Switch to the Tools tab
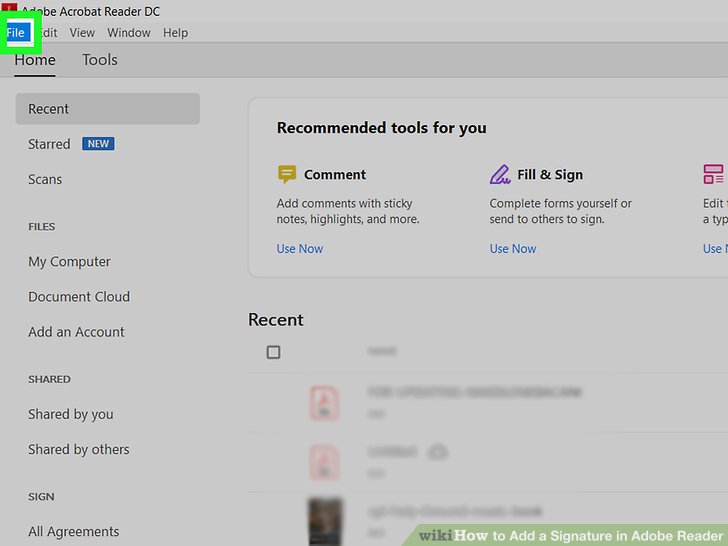This screenshot has height=546, width=728. [100, 60]
